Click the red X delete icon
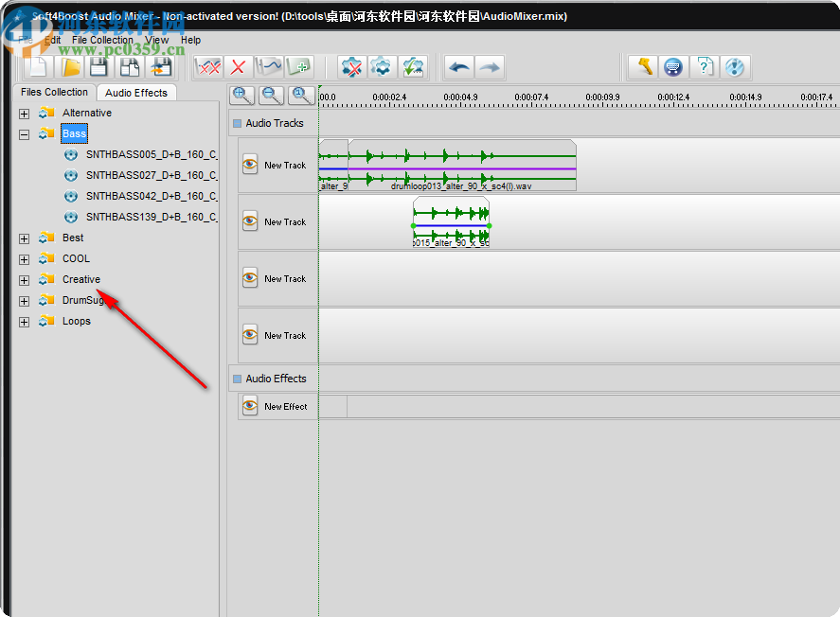 coord(238,67)
